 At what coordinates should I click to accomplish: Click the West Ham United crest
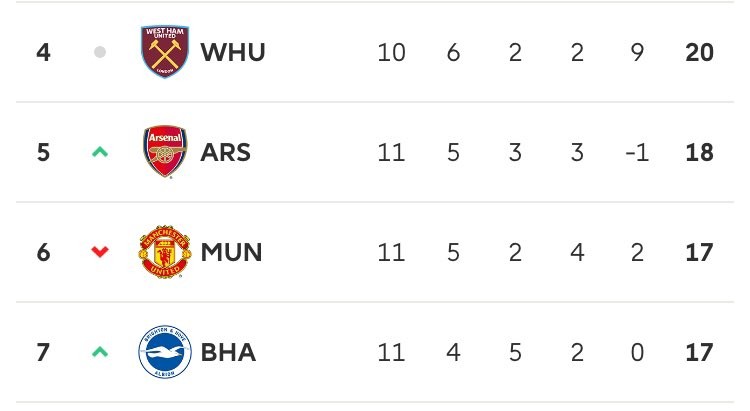pyautogui.click(x=165, y=52)
